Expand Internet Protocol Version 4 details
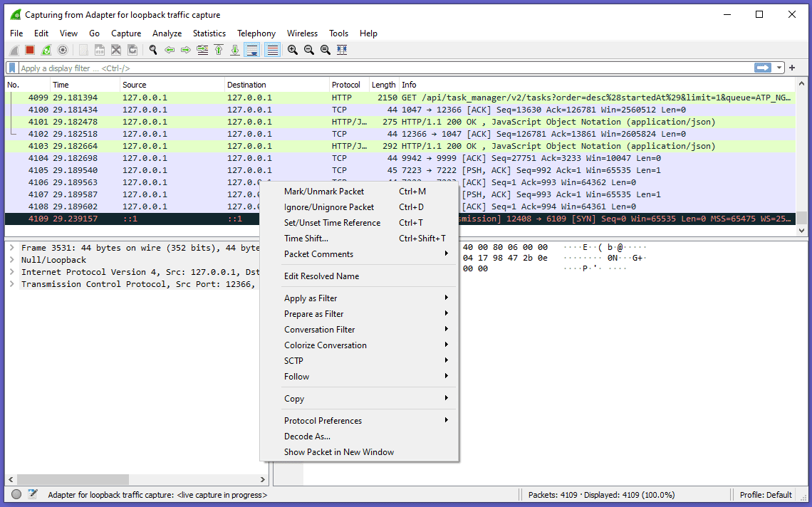812x507 pixels. pos(12,272)
